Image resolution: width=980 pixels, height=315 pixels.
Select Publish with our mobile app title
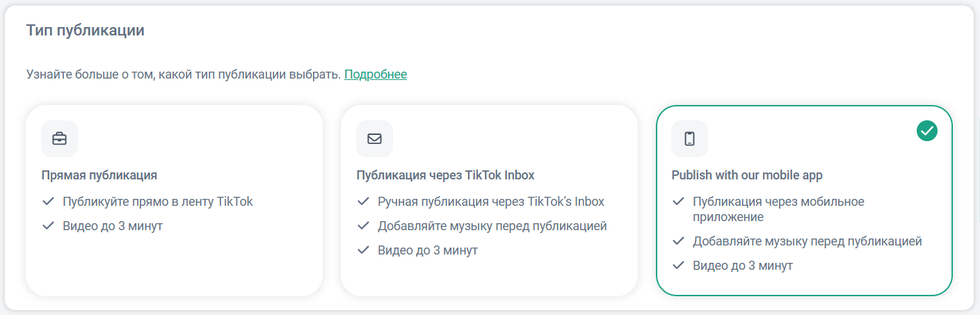point(747,175)
